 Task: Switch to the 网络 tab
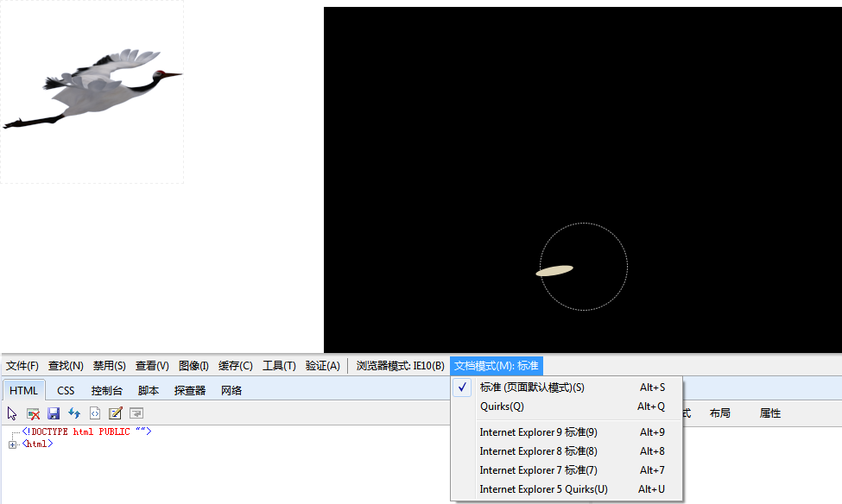pos(231,390)
